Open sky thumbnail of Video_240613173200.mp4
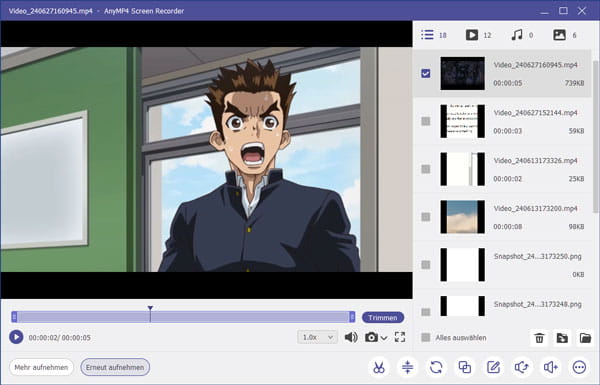 click(x=462, y=217)
